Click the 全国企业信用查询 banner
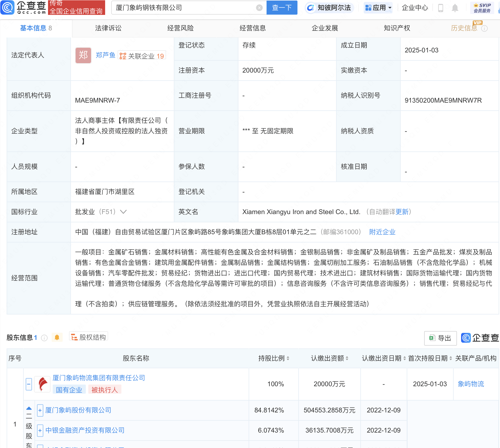Image resolution: width=500 pixels, height=448 pixels. pyautogui.click(x=76, y=7)
